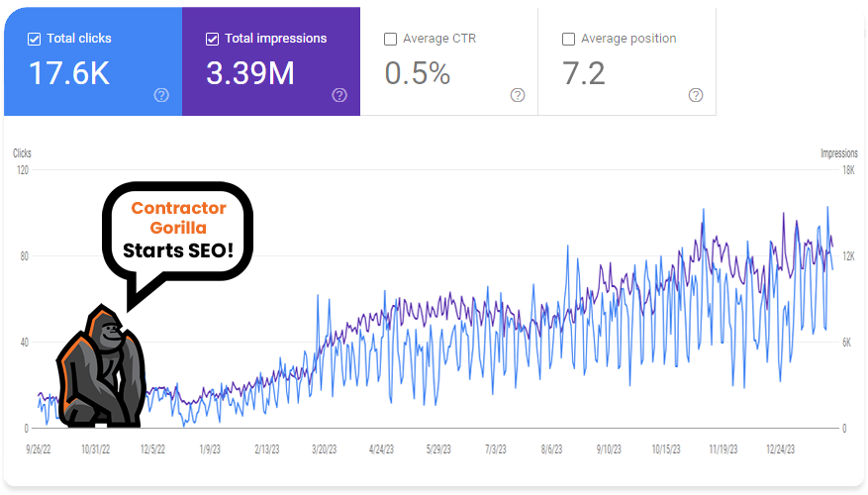Open the Average position help question mark
This screenshot has height=495, width=868.
(x=696, y=95)
